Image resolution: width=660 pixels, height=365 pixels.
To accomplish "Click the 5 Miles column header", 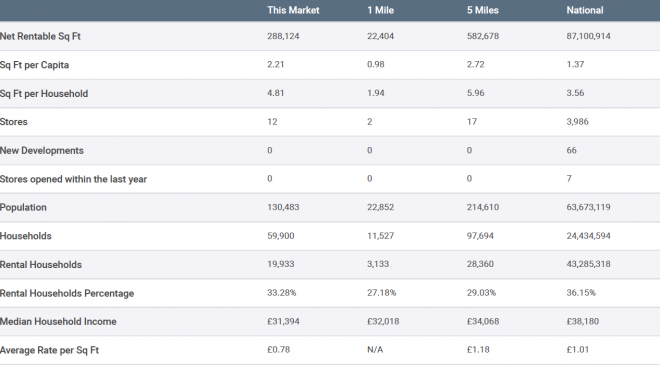I will click(x=482, y=10).
